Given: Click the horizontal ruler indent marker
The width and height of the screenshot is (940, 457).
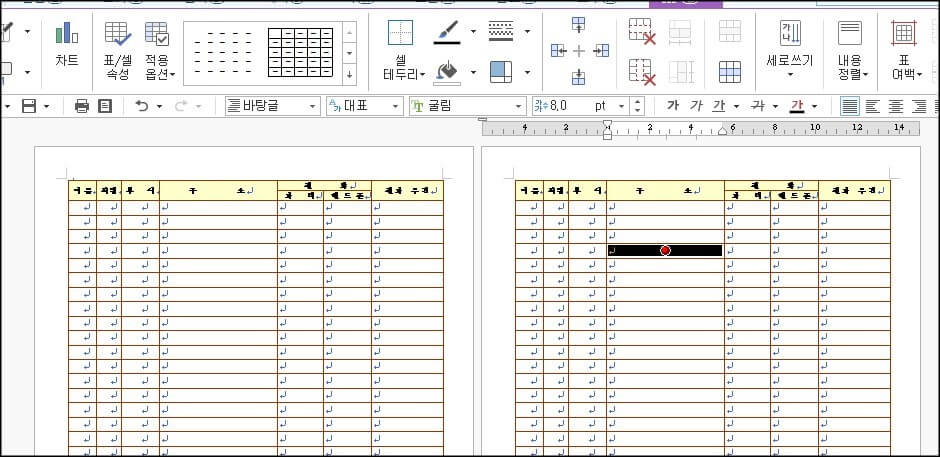Looking at the screenshot, I should pyautogui.click(x=607, y=130).
